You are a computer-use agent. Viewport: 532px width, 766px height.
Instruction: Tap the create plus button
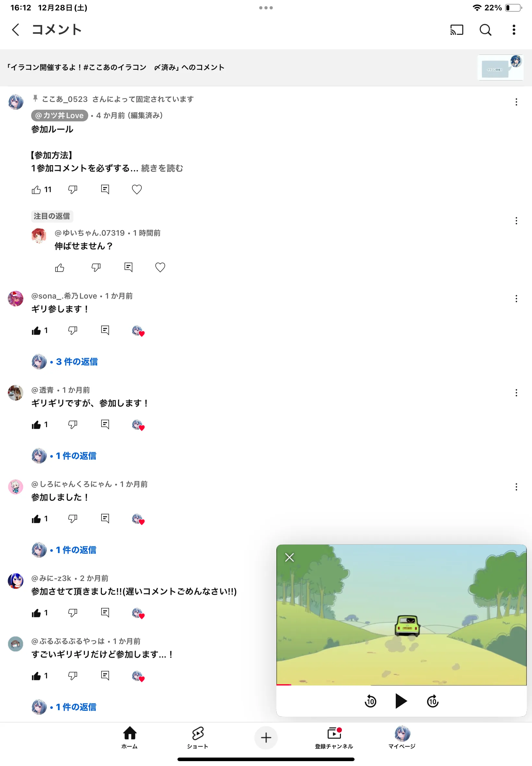pos(266,737)
